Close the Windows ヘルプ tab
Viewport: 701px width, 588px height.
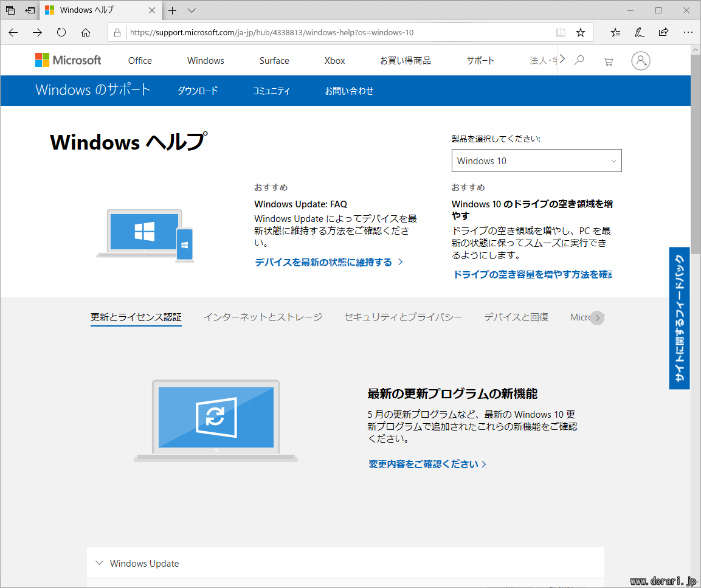[x=152, y=10]
